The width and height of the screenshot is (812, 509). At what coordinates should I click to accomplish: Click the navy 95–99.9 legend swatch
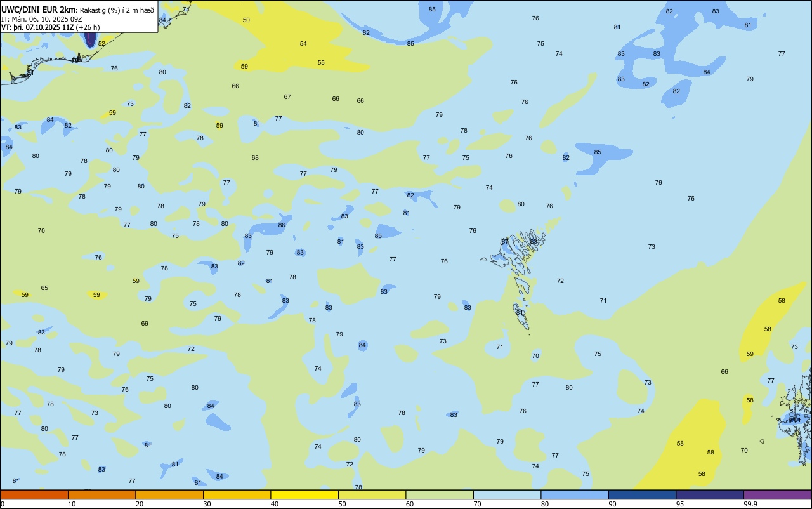point(710,494)
